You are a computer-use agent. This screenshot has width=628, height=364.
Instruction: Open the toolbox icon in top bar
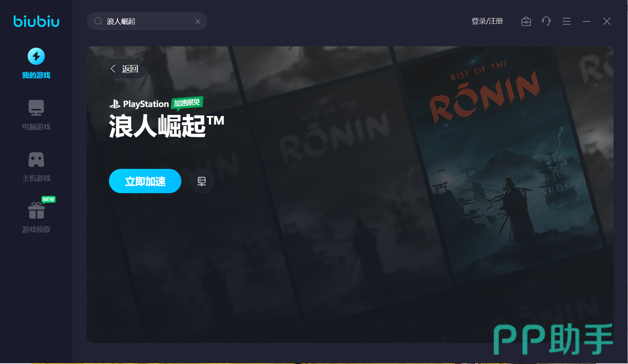coord(526,21)
